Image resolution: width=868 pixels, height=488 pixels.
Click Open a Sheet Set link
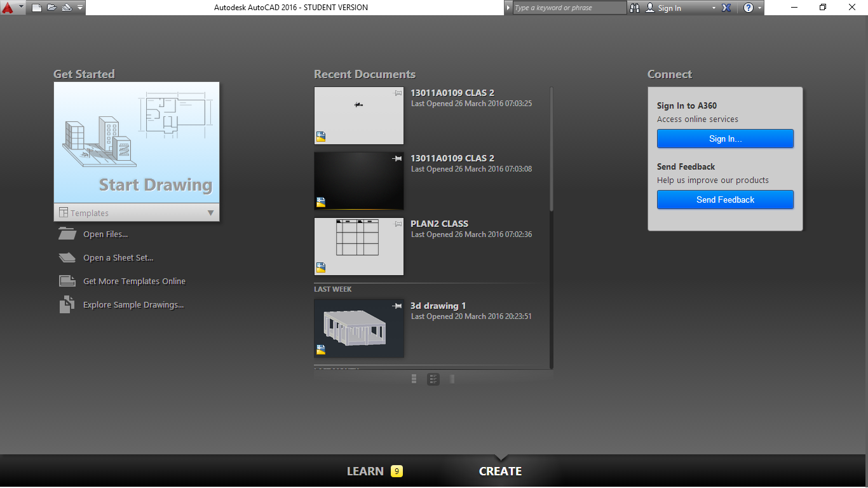pyautogui.click(x=118, y=258)
